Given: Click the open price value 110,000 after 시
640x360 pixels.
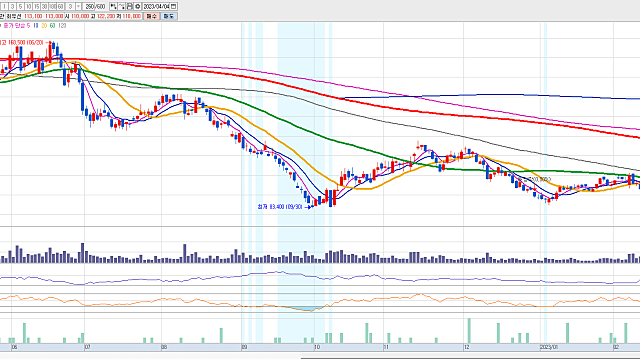Looking at the screenshot, I should pyautogui.click(x=80, y=16).
